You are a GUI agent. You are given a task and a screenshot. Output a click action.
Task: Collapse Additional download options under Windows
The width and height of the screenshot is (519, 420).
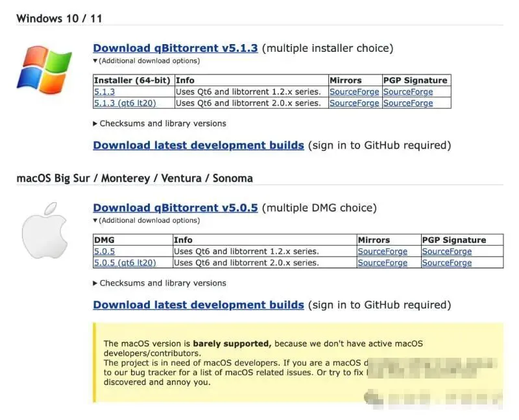[147, 61]
